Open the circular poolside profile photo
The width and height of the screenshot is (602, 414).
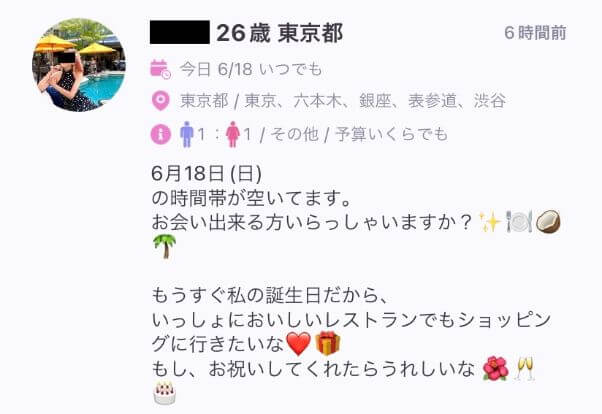[x=79, y=65]
